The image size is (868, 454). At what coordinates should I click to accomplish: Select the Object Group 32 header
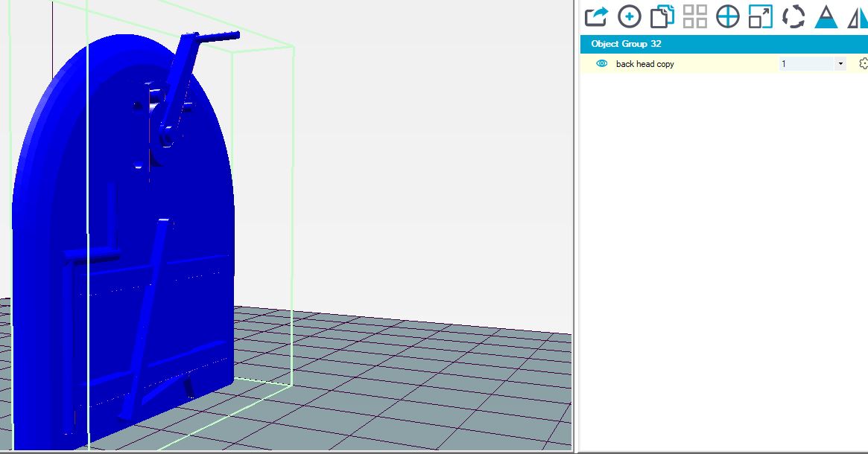coord(626,44)
